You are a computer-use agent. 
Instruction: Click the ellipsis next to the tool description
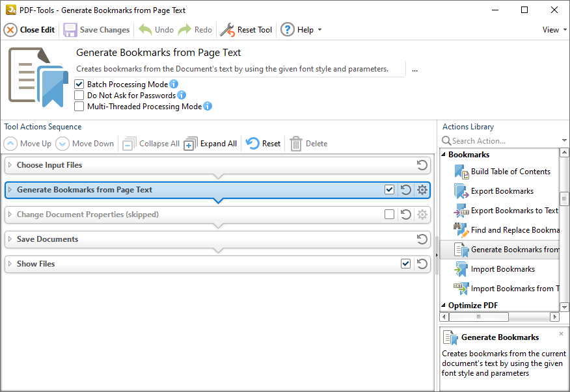(415, 70)
